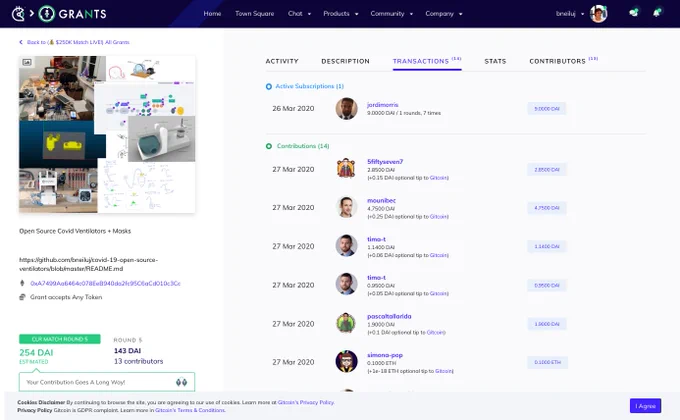Switch to the Description tab
Screen dimensions: 680x420
[345, 61]
